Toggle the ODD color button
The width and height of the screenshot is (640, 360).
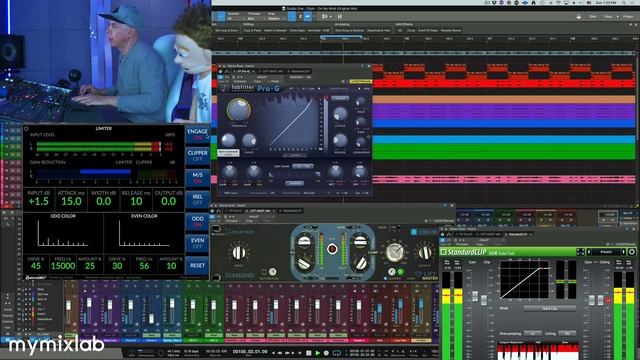(x=198, y=222)
